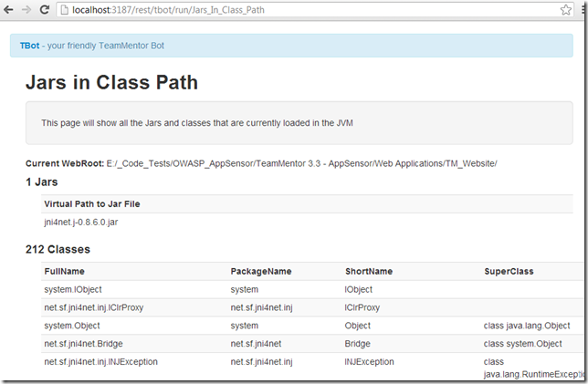Screen dimensions: 588x384
Task: Open the TBot link in banner
Action: pyautogui.click(x=29, y=46)
